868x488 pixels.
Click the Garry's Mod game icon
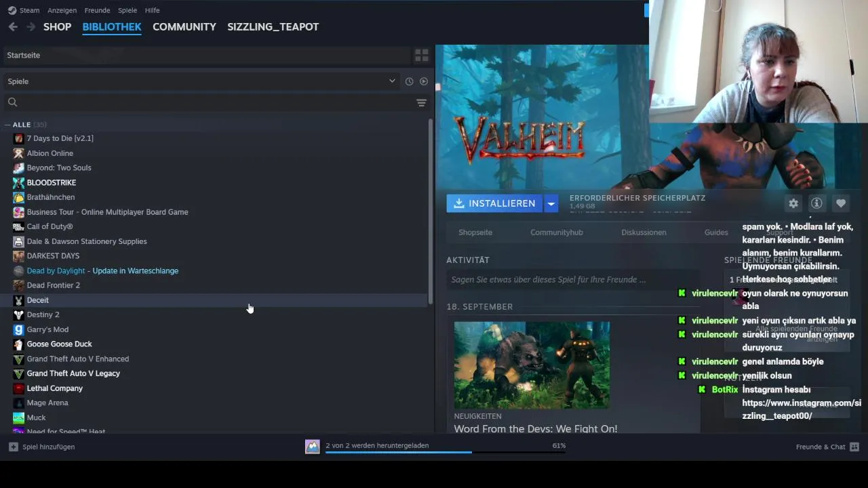[x=18, y=329]
